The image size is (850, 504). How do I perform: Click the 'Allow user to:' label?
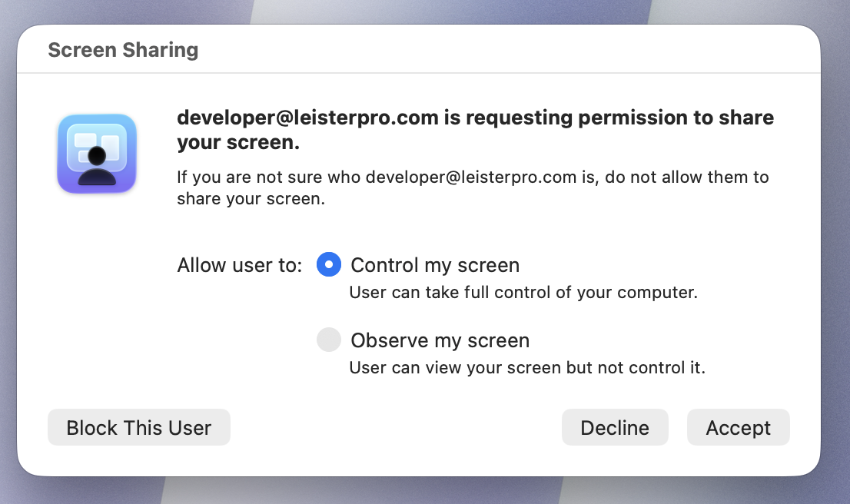point(239,265)
